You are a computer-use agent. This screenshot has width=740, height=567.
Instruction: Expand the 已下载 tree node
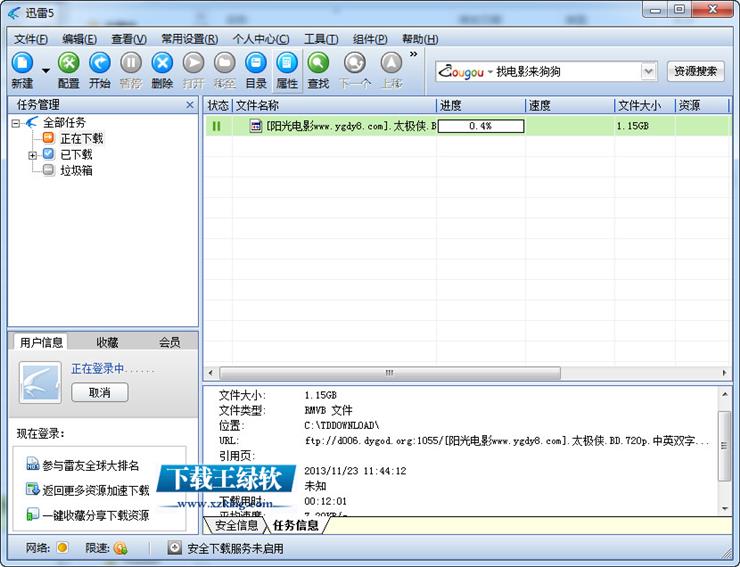coord(33,155)
